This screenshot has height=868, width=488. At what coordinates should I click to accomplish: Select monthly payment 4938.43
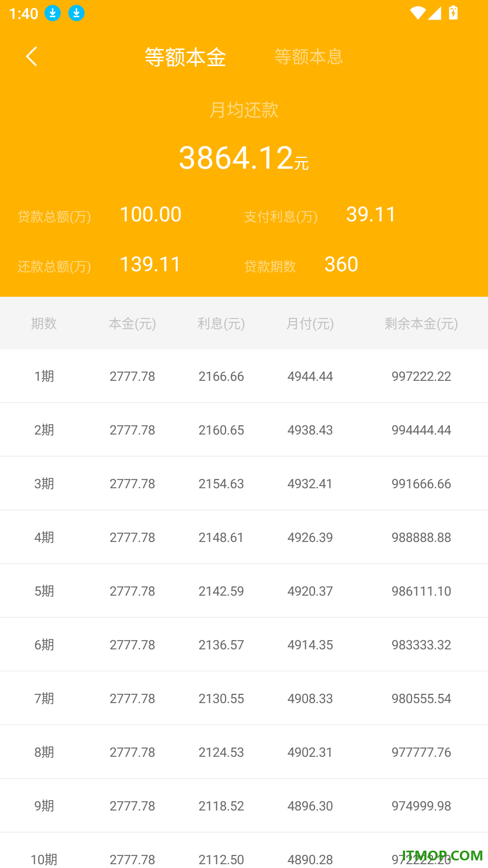[x=310, y=430]
